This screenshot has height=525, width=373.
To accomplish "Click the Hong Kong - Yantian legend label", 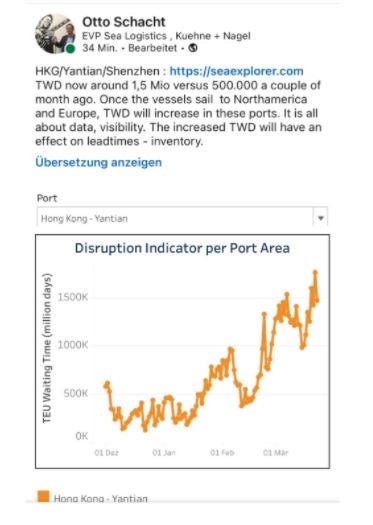I will click(101, 499).
